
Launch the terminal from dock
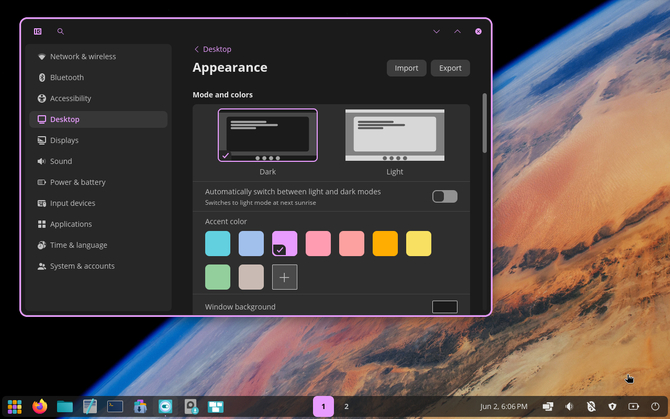(115, 406)
